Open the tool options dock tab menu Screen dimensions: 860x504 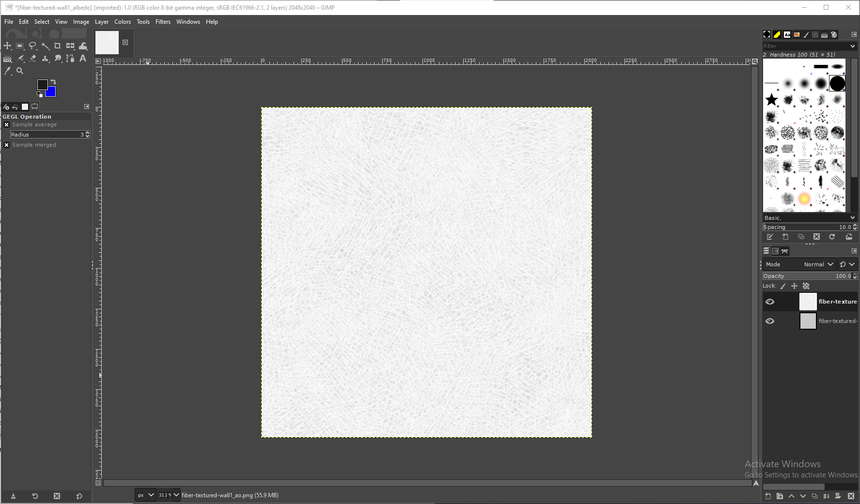click(87, 107)
